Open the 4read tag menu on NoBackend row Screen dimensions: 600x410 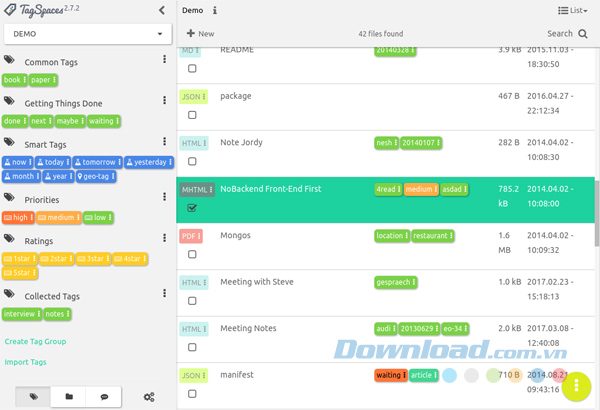point(399,189)
